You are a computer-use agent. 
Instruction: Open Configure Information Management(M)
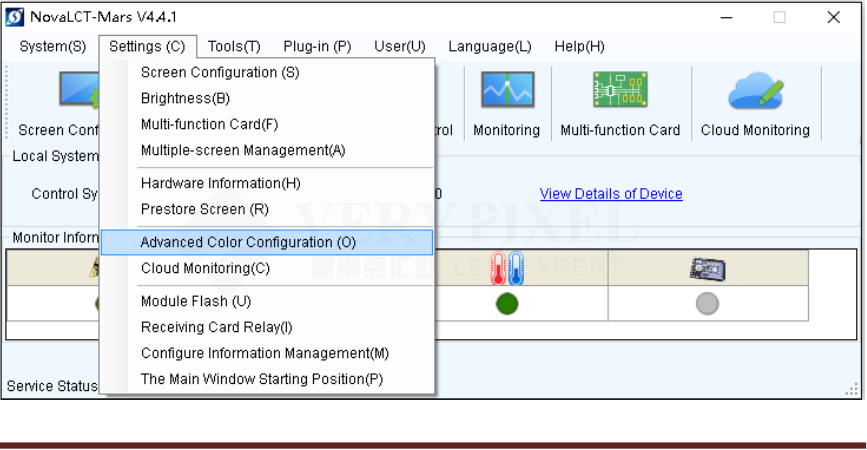pos(267,353)
